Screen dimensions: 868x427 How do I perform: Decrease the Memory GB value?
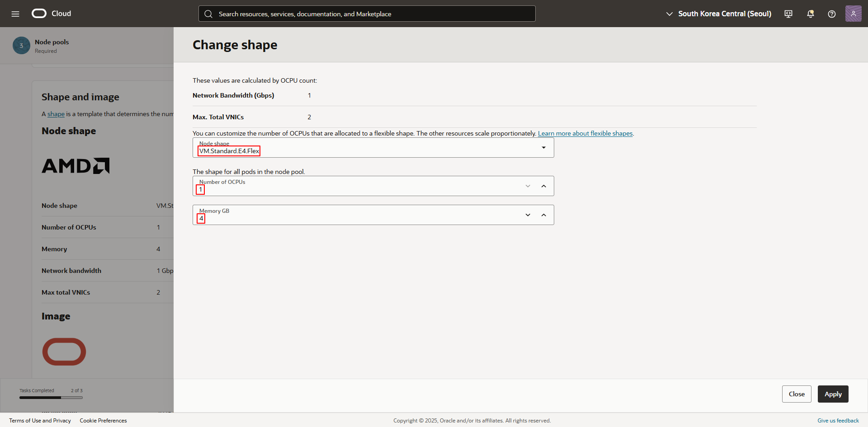[x=528, y=215]
